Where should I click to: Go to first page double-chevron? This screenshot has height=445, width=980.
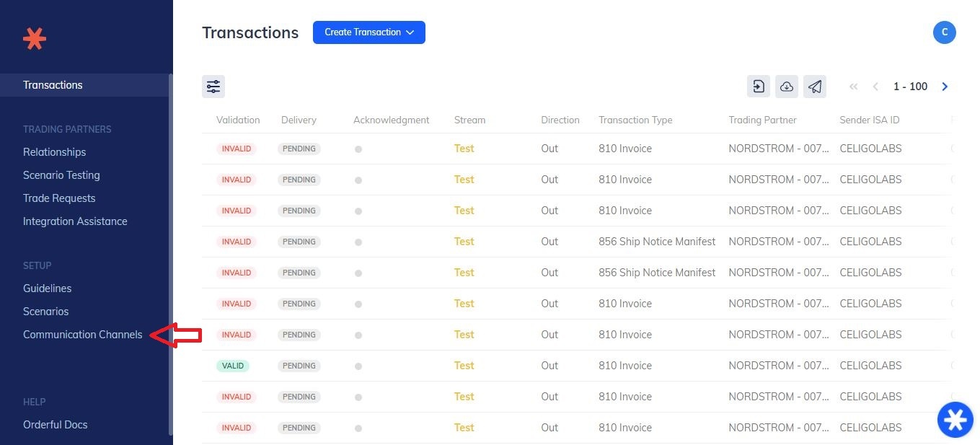[x=854, y=87]
